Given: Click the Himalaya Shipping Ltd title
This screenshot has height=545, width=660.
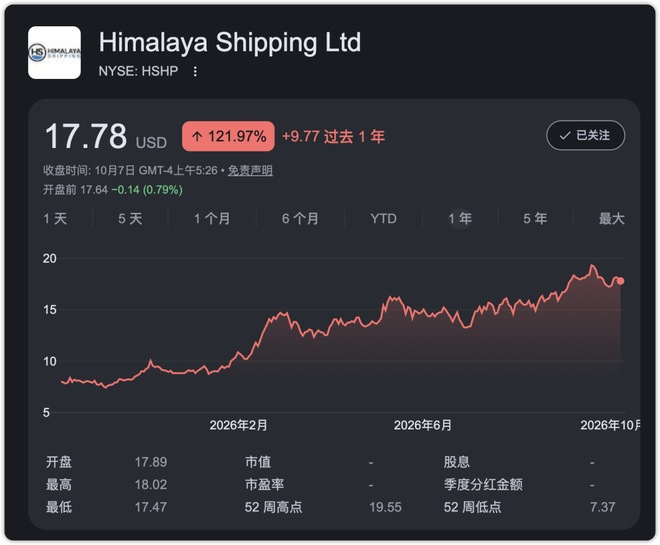Looking at the screenshot, I should tap(230, 43).
